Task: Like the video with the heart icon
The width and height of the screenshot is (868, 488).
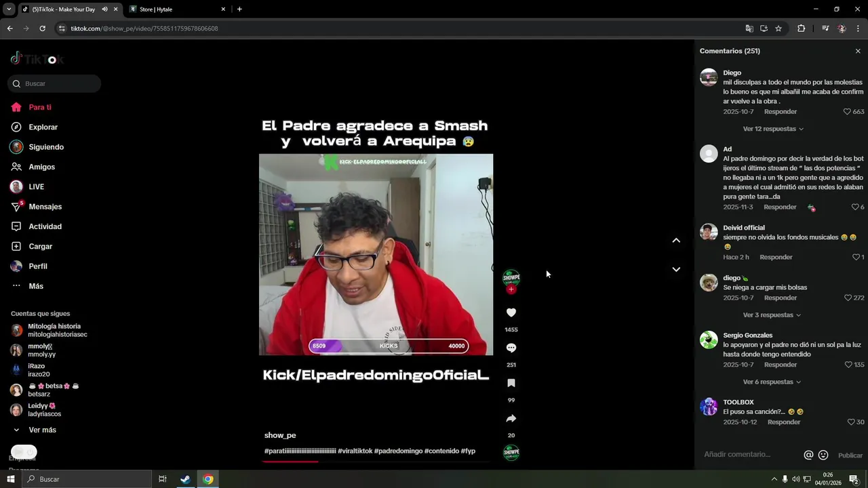Action: [x=511, y=312]
